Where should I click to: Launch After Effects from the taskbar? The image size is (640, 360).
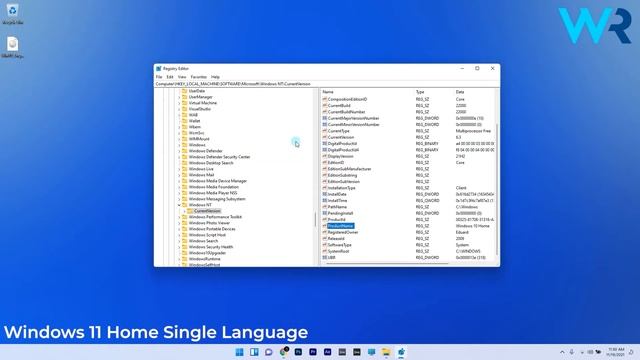(x=327, y=352)
